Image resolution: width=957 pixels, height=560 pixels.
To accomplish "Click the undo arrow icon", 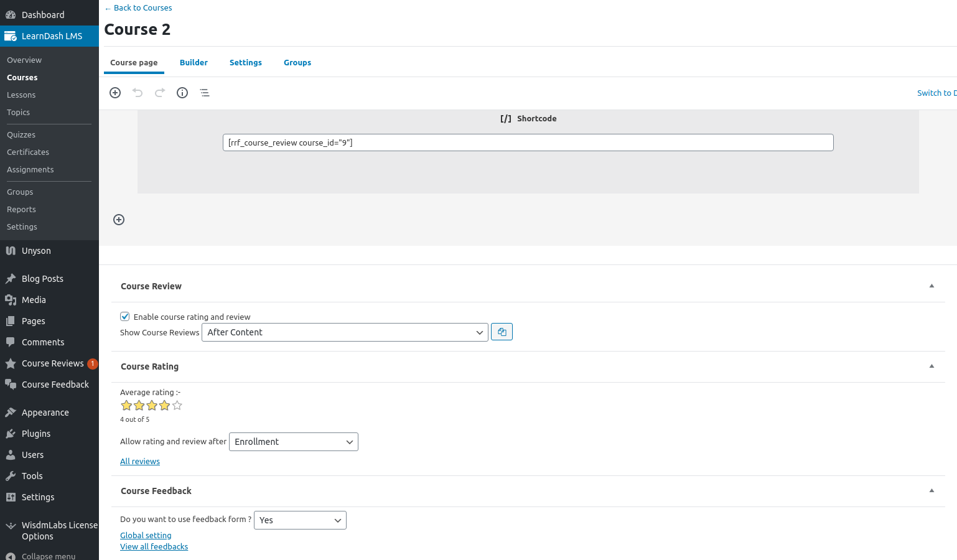I will (x=138, y=93).
